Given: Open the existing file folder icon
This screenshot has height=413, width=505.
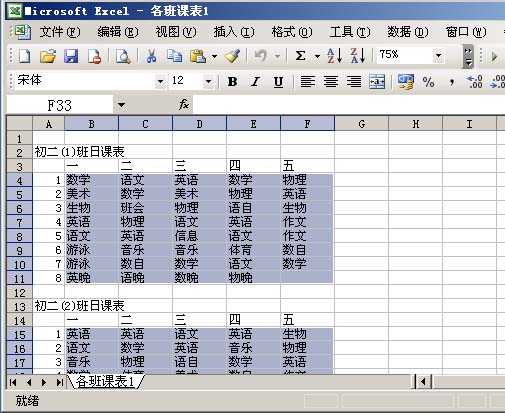Looking at the screenshot, I should pyautogui.click(x=48, y=56).
